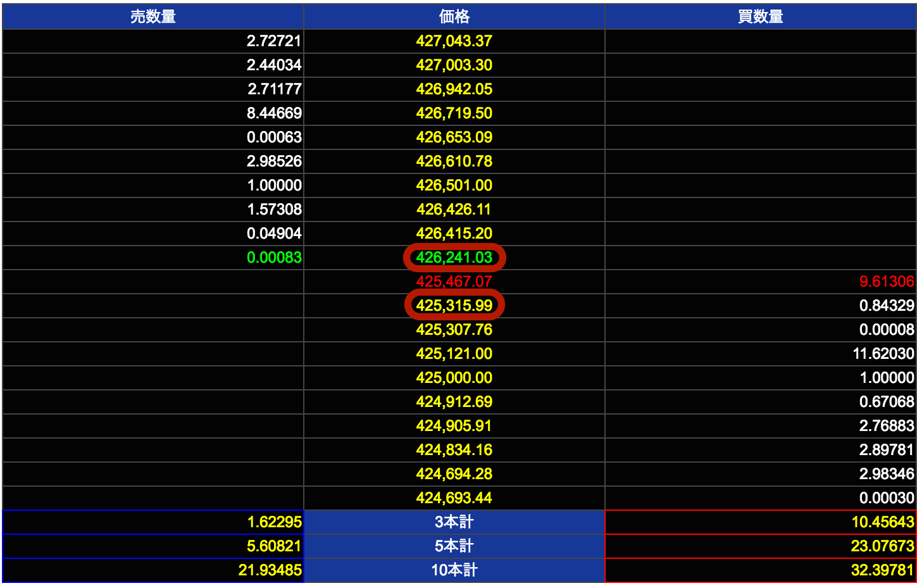Click sell quantity 2.98526
The width and height of the screenshot is (917, 588).
pyautogui.click(x=274, y=161)
